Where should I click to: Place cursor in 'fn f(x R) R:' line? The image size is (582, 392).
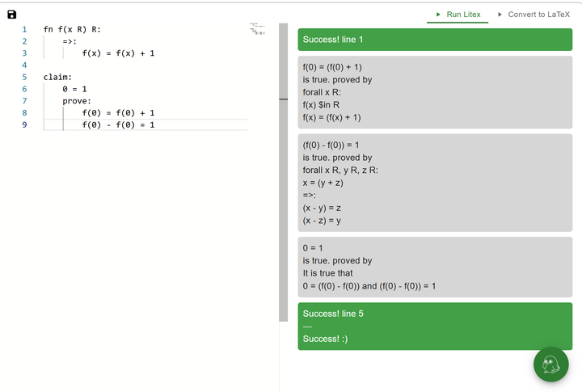145,29
